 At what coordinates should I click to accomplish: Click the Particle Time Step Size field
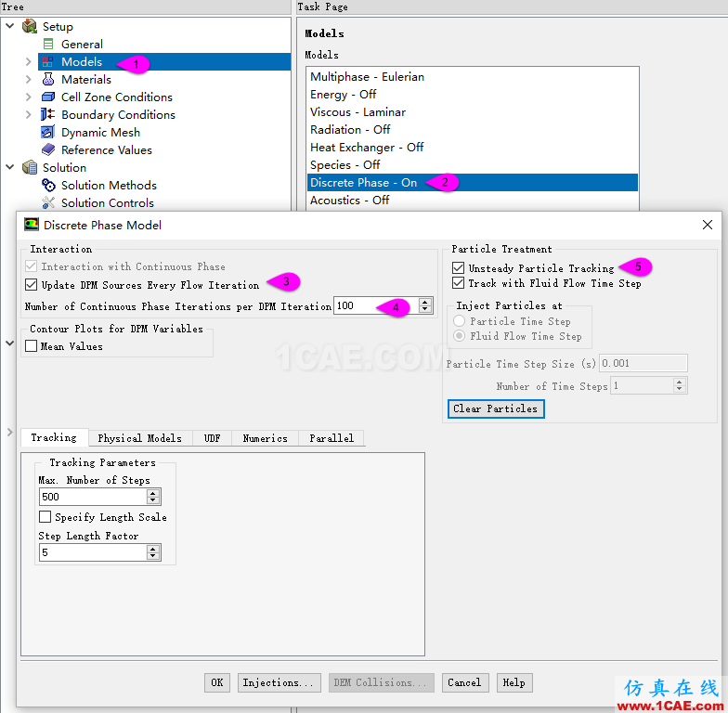tap(643, 363)
